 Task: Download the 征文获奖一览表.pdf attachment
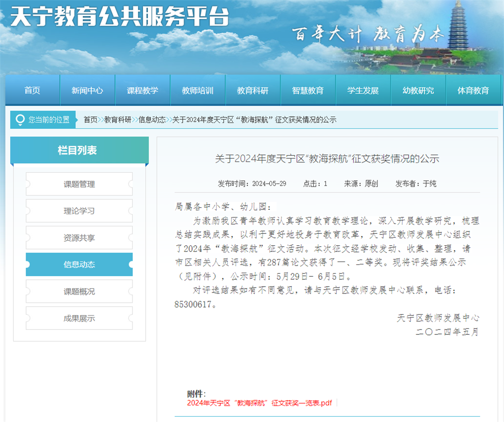259,403
